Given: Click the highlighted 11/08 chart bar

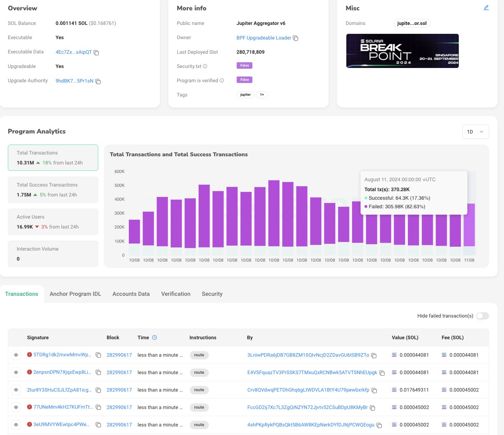Looking at the screenshot, I should [x=469, y=229].
